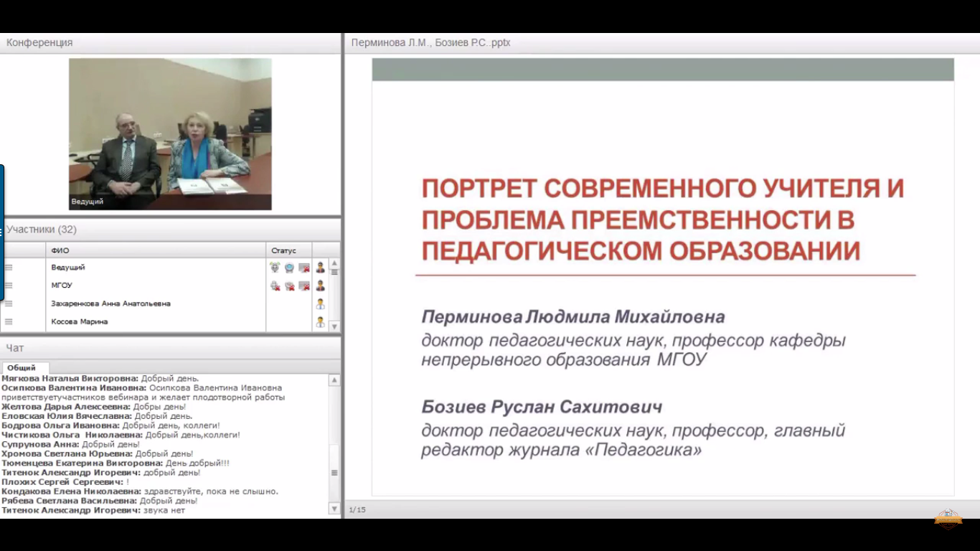Click screen-share status icon for Ведущий
This screenshot has height=551, width=980.
point(304,268)
